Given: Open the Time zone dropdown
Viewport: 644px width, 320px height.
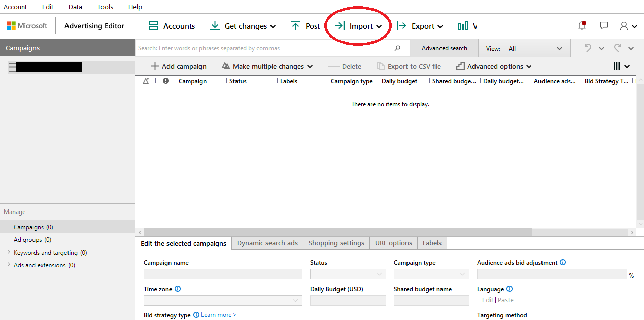Looking at the screenshot, I should 223,301.
